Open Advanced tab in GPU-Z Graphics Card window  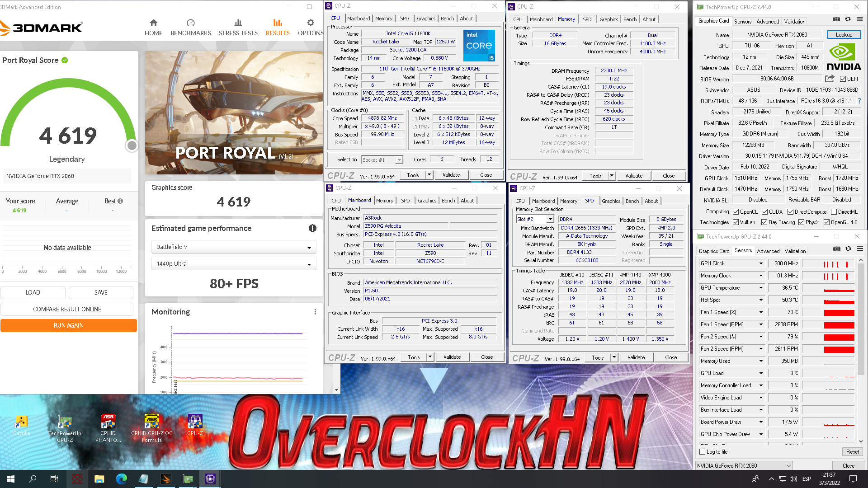coord(768,21)
